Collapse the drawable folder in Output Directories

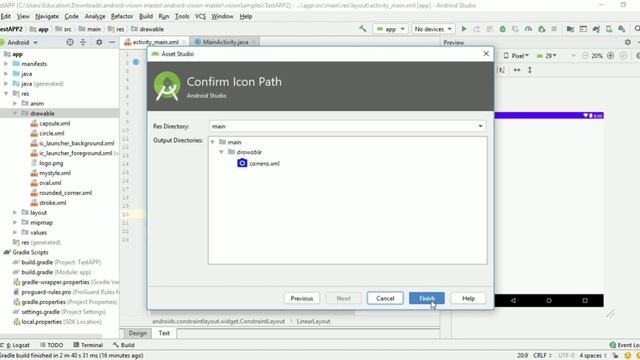[x=221, y=152]
